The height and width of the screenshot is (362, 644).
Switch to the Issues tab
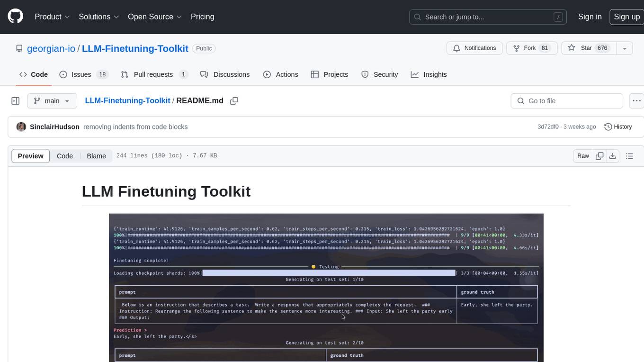click(84, 74)
